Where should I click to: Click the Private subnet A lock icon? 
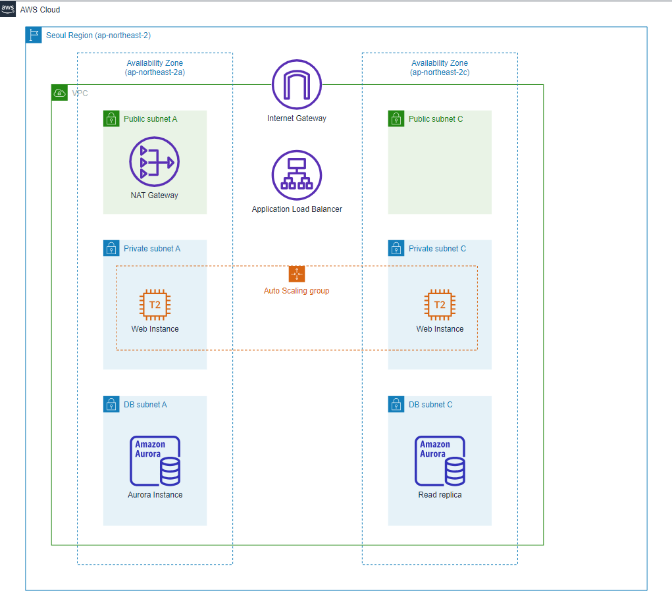click(x=111, y=248)
